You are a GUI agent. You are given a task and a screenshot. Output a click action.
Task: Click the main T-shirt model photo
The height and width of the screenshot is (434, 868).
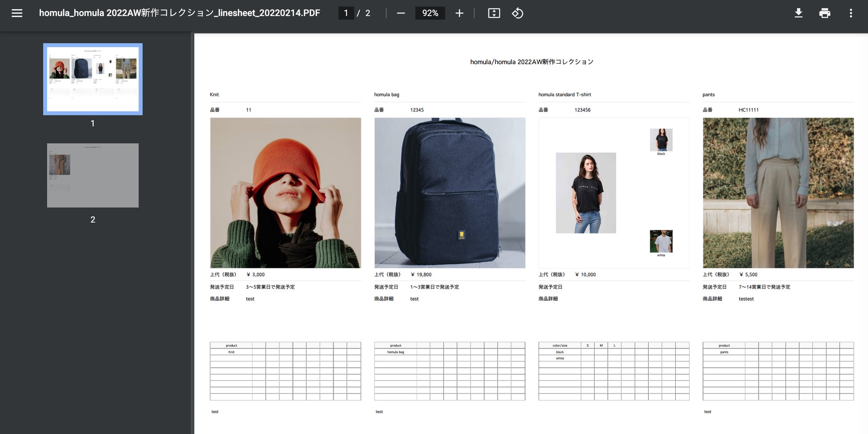pyautogui.click(x=586, y=193)
